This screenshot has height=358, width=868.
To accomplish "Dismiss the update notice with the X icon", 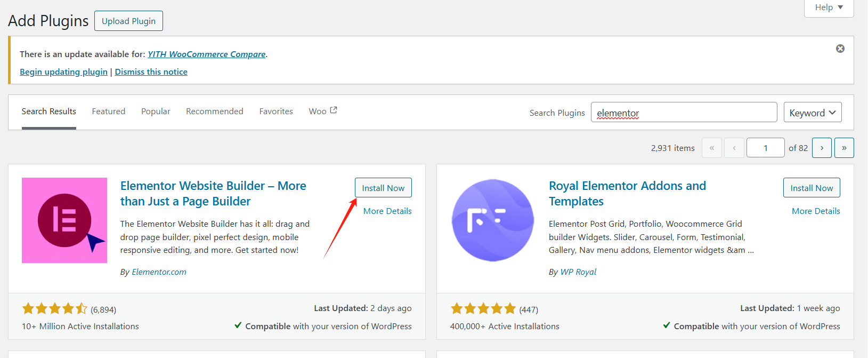I will coord(840,49).
